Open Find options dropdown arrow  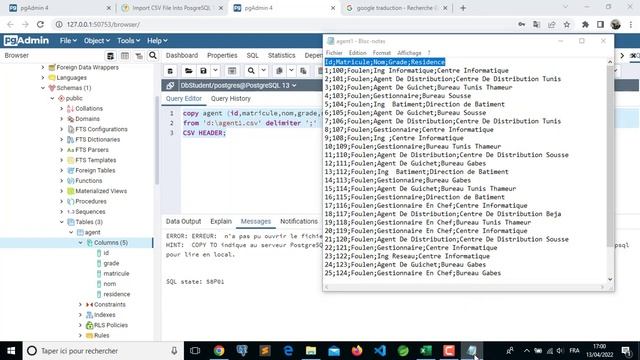coord(264,71)
